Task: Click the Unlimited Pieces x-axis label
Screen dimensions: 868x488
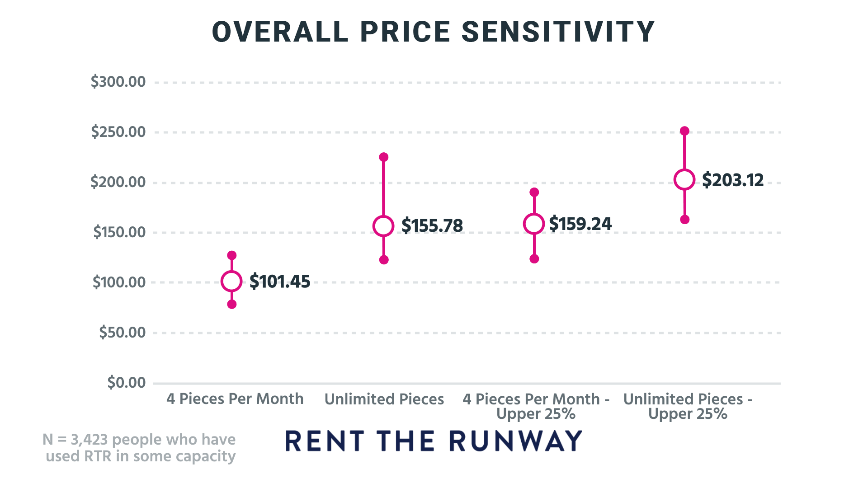Action: coord(384,399)
